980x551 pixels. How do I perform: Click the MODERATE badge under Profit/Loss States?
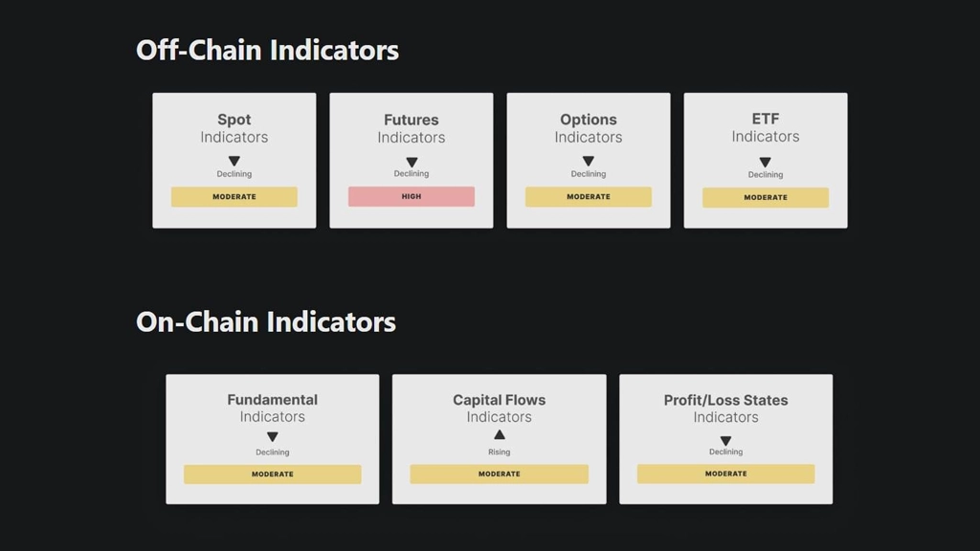point(725,474)
